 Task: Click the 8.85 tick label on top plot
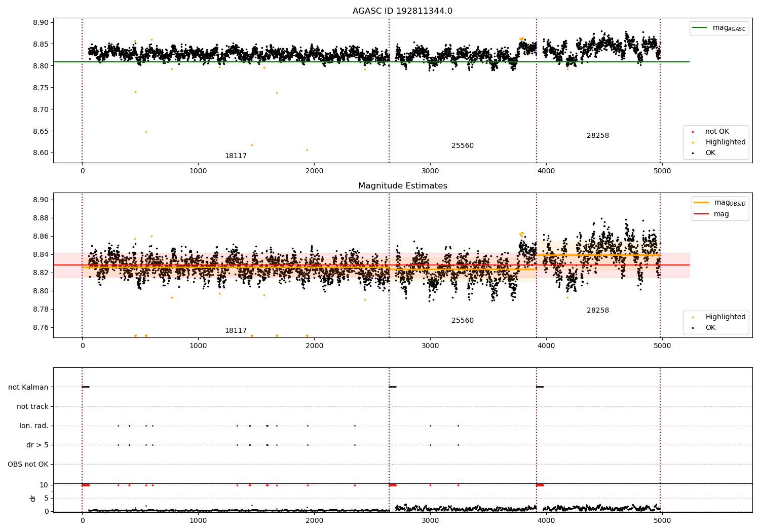[x=41, y=45]
